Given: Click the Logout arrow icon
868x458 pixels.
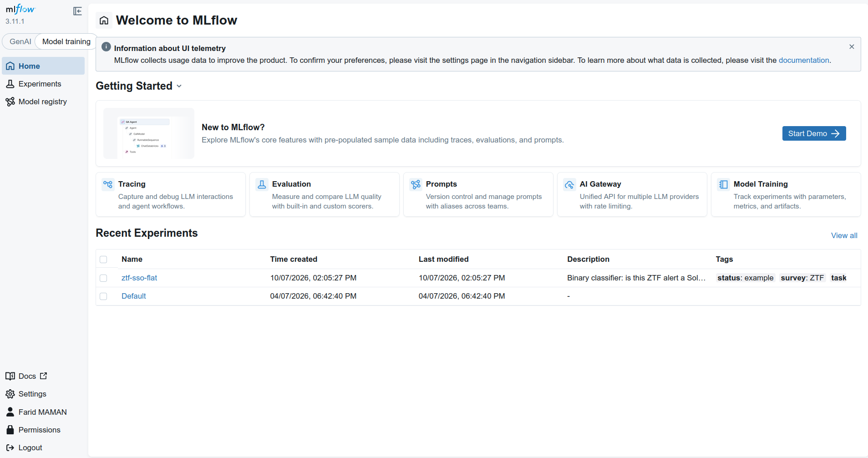Looking at the screenshot, I should (10, 448).
